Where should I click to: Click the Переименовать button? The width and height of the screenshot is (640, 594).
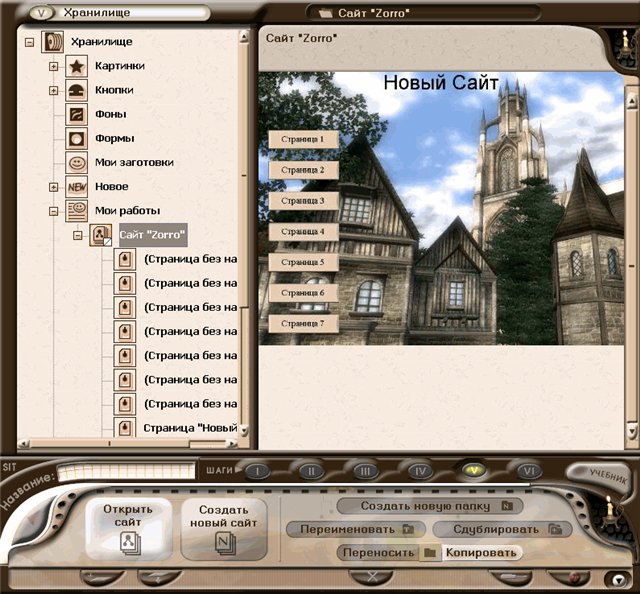[356, 529]
